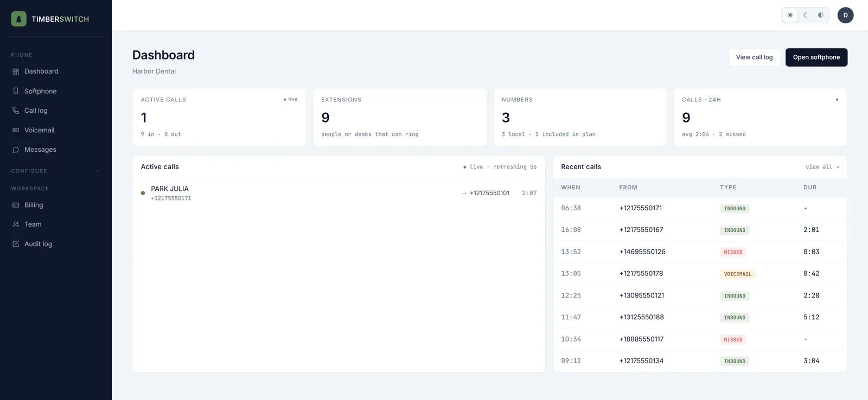This screenshot has width=868, height=400.
Task: Click the FROM column header
Action: (x=628, y=188)
